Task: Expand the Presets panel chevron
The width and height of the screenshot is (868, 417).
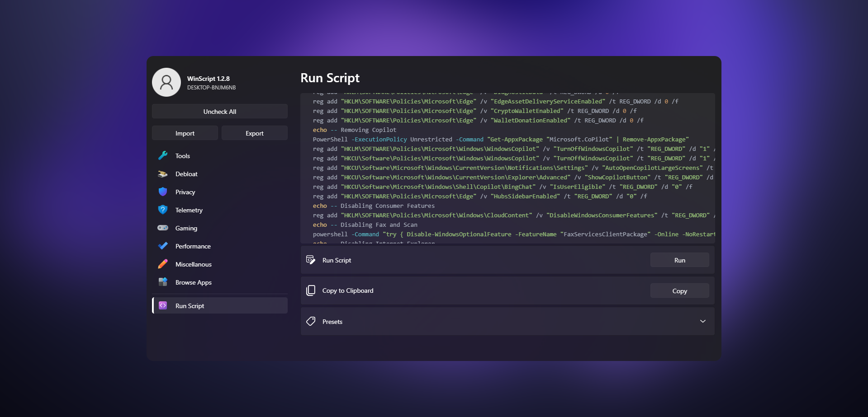Action: tap(703, 321)
